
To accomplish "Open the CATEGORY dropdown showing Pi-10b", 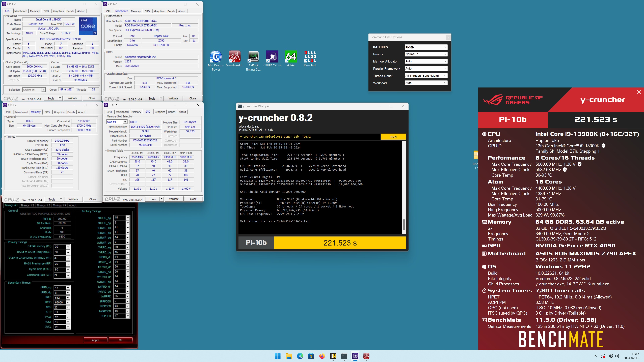I will [x=426, y=47].
